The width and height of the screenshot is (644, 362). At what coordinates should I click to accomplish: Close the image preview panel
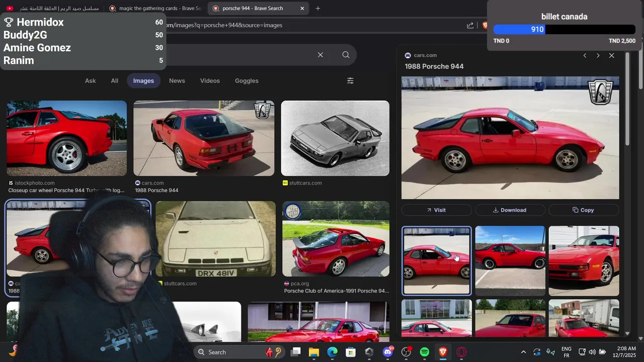(x=611, y=55)
